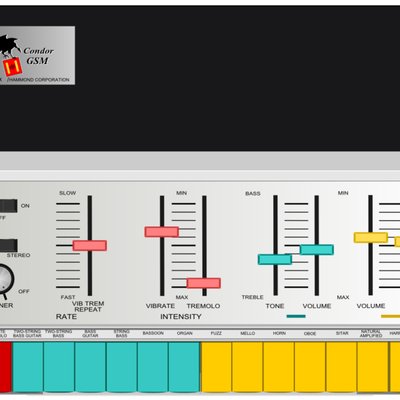The width and height of the screenshot is (400, 400).
Task: Select the Two-String Bass Guitar voice key
Action: point(28,367)
